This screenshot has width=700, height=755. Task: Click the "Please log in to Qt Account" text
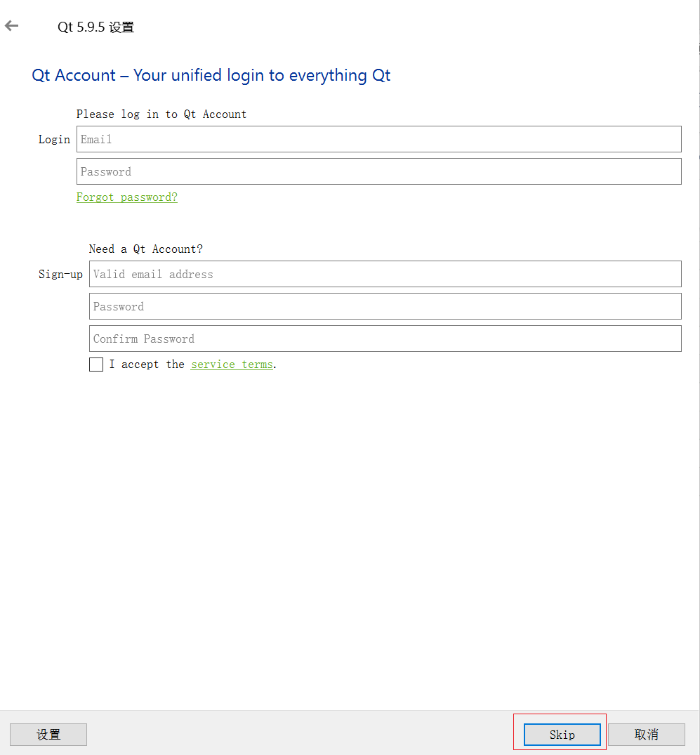pyautogui.click(x=161, y=114)
